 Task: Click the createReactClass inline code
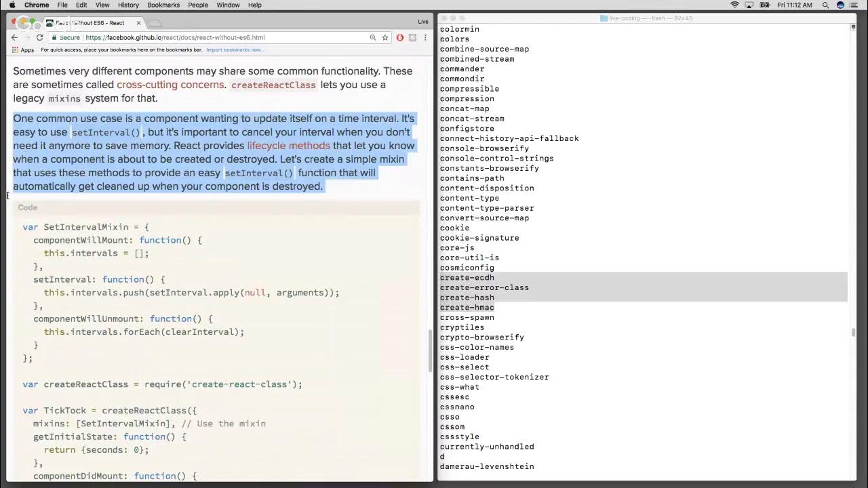(273, 85)
